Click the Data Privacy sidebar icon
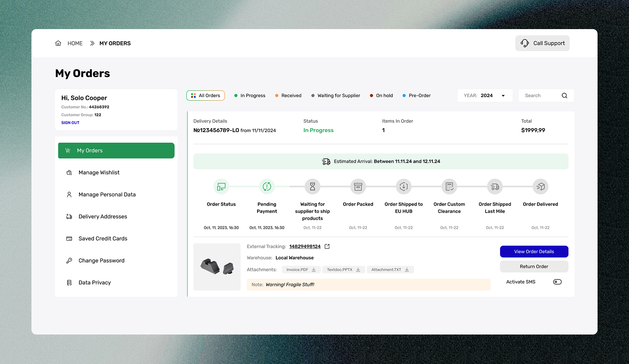 [69, 282]
